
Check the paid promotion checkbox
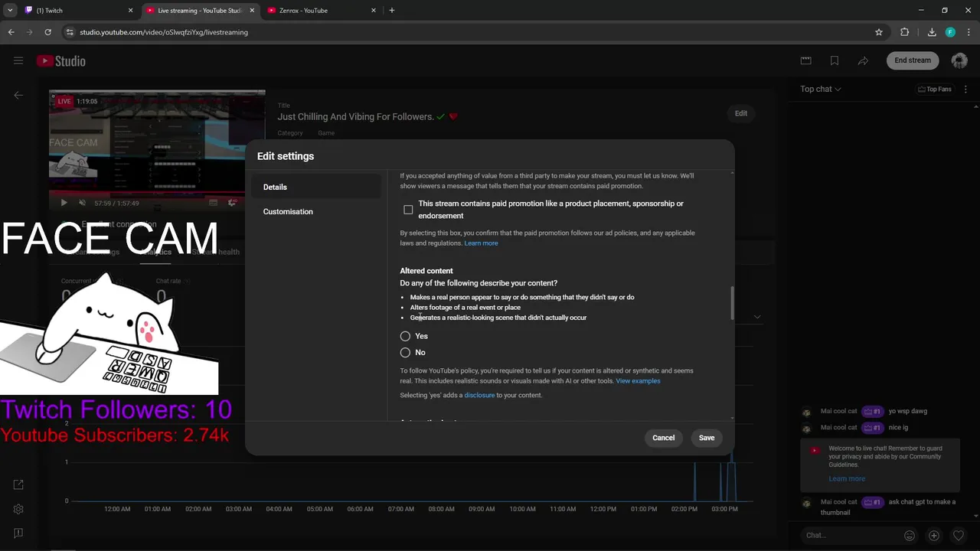(408, 210)
